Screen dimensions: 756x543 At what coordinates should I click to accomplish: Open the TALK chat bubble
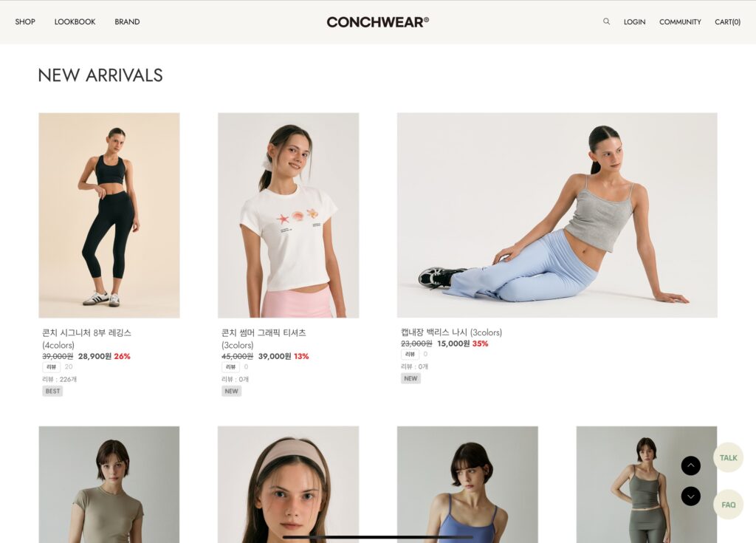[728, 457]
